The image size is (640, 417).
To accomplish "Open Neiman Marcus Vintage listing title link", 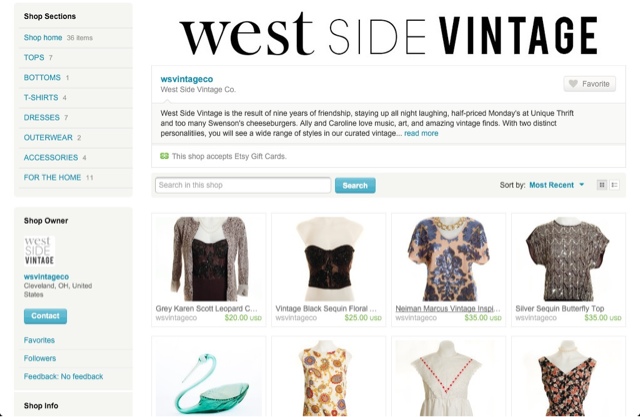I will click(448, 308).
